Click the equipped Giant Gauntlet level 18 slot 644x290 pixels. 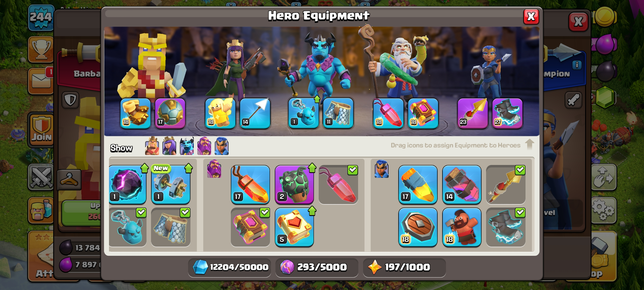click(136, 113)
